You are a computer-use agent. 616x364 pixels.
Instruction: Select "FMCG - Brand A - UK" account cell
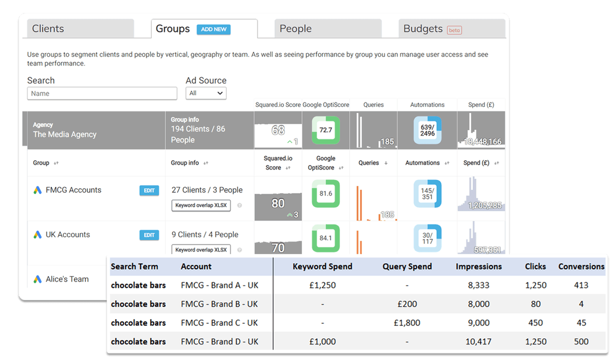tap(220, 286)
